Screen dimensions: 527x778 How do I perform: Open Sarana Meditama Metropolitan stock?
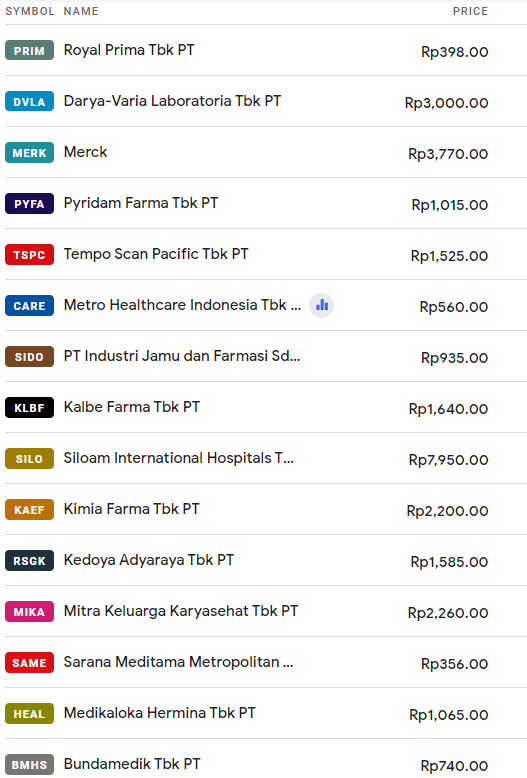179,662
